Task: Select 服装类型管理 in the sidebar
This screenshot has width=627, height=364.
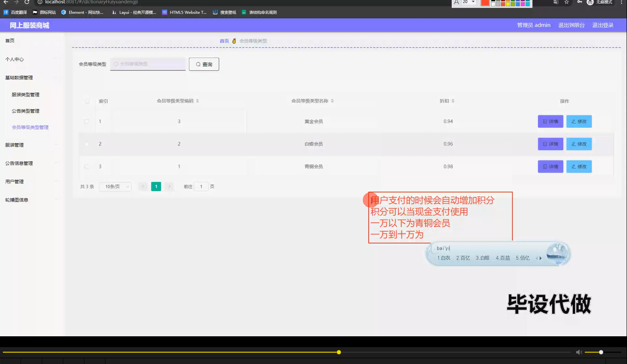Action: pos(25,94)
